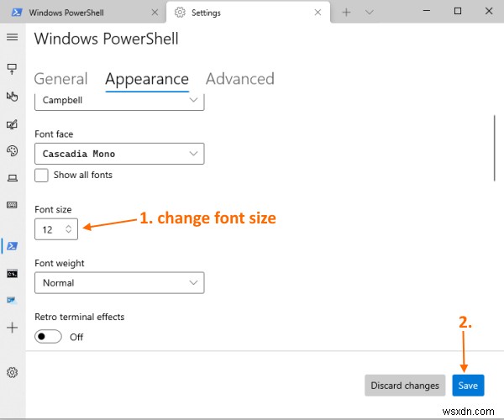The height and width of the screenshot is (420, 504).
Task: Open Startup settings in sidebar
Action: 13,68
